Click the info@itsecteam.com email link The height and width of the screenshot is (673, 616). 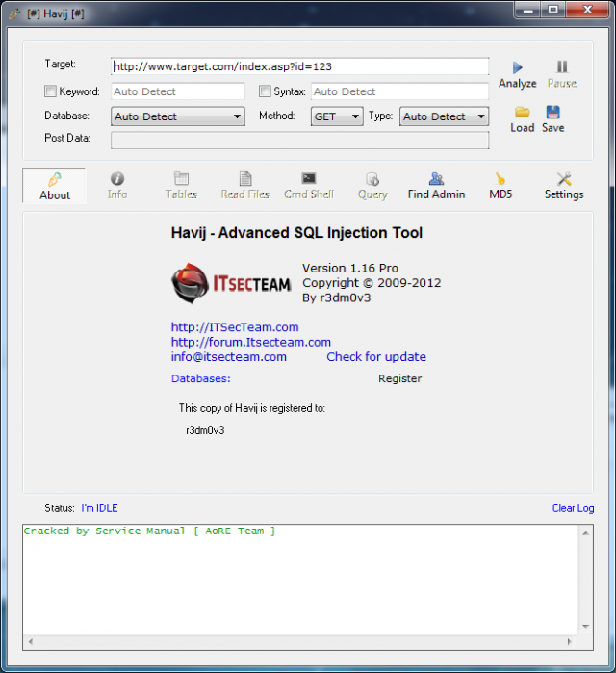(229, 356)
